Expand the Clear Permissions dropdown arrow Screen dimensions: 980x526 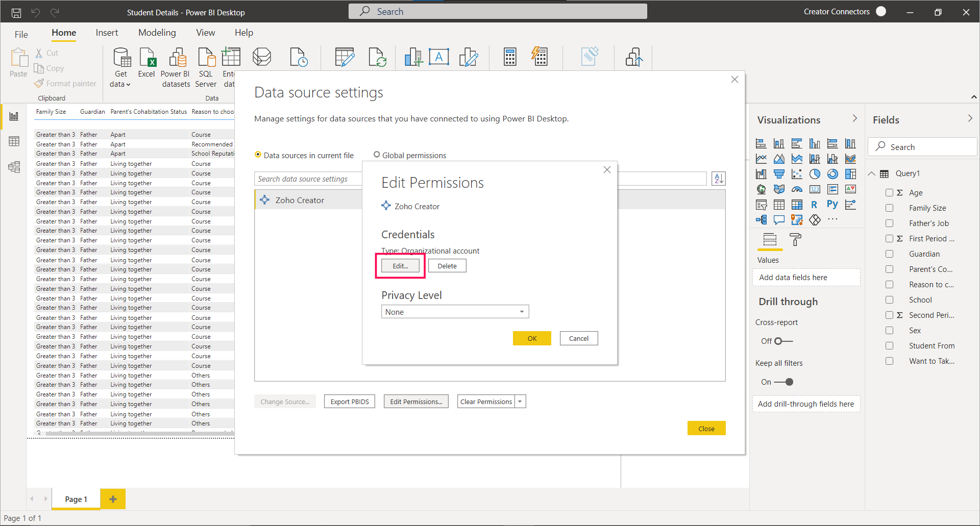[x=520, y=402]
